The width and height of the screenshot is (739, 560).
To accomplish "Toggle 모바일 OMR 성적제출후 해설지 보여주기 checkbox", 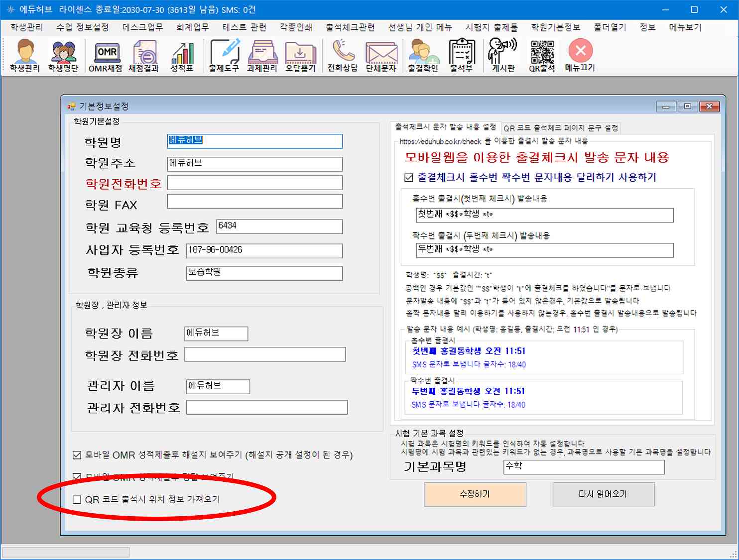I will coord(77,455).
